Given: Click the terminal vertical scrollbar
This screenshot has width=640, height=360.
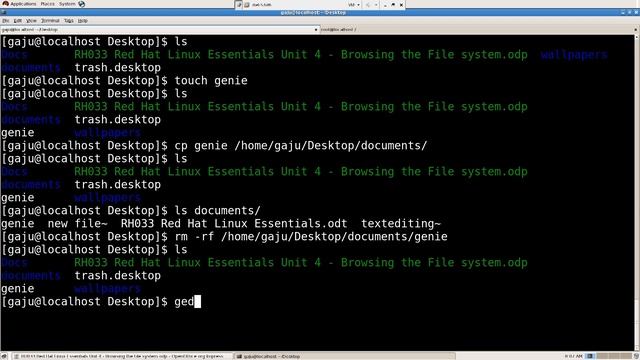Looking at the screenshot, I should [x=637, y=192].
